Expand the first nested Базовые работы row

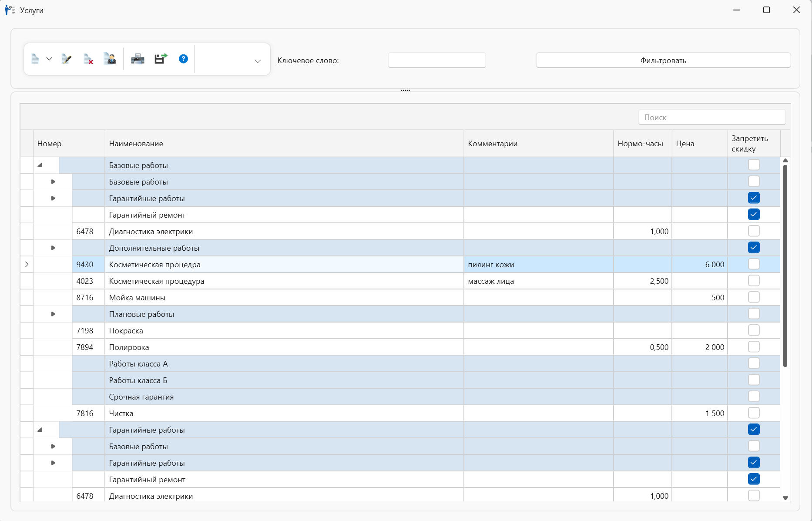[53, 182]
